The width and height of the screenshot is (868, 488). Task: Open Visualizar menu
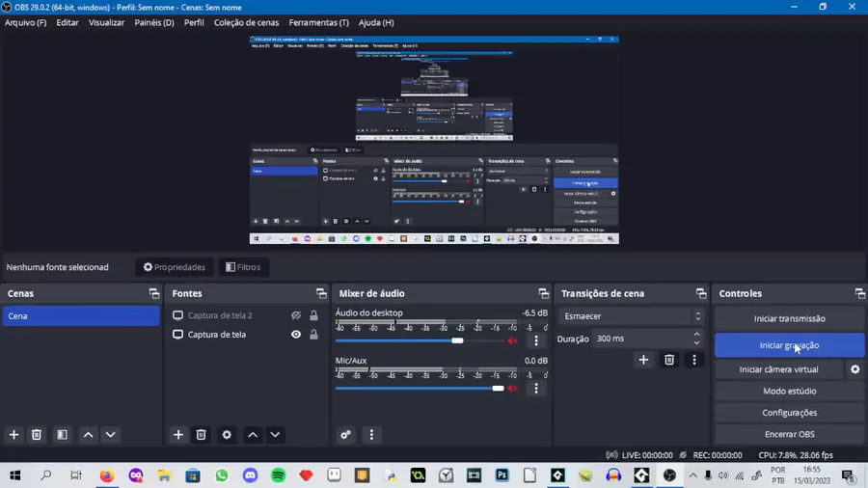click(x=106, y=23)
